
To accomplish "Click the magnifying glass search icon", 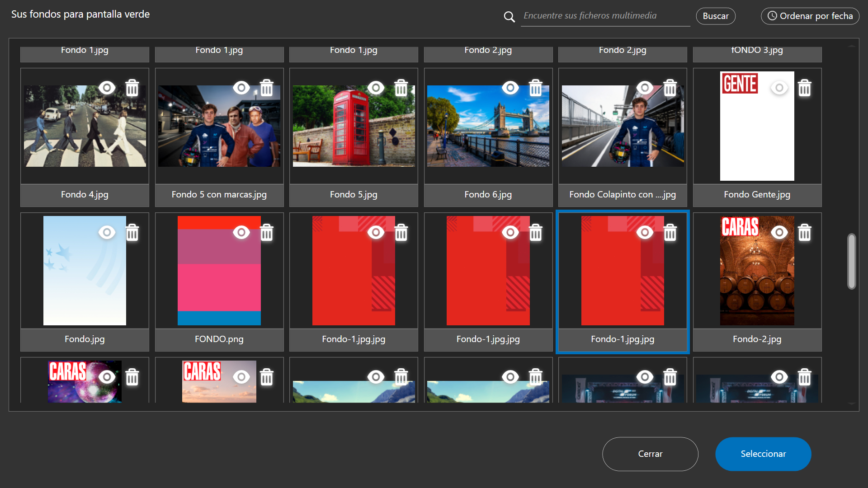I will [x=509, y=17].
